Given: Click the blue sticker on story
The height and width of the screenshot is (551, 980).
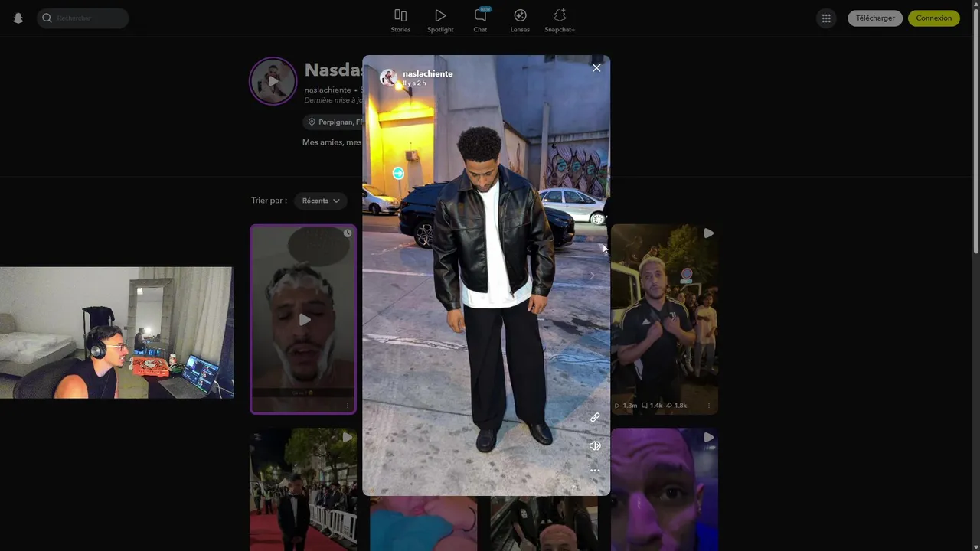Looking at the screenshot, I should pyautogui.click(x=398, y=174).
